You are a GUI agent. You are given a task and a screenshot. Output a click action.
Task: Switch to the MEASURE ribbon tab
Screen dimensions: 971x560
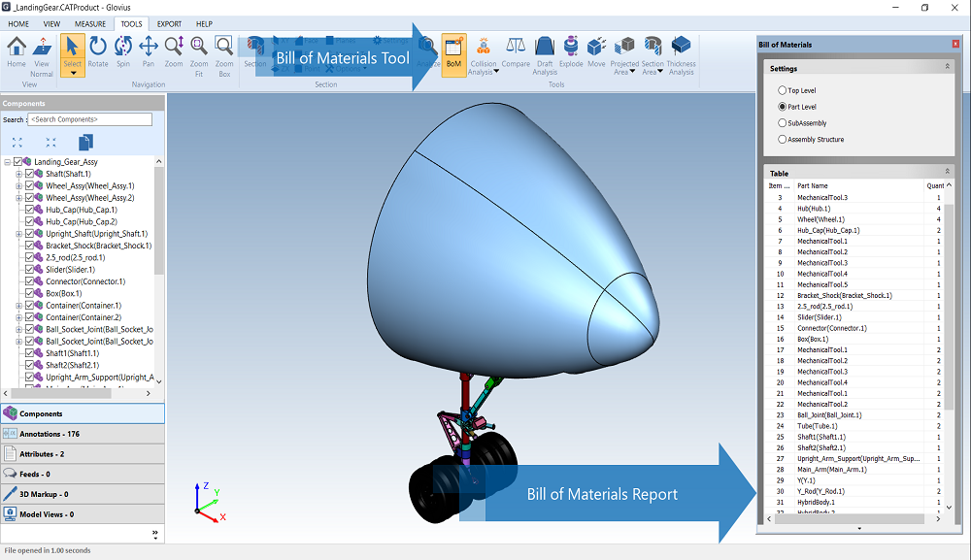coord(90,24)
